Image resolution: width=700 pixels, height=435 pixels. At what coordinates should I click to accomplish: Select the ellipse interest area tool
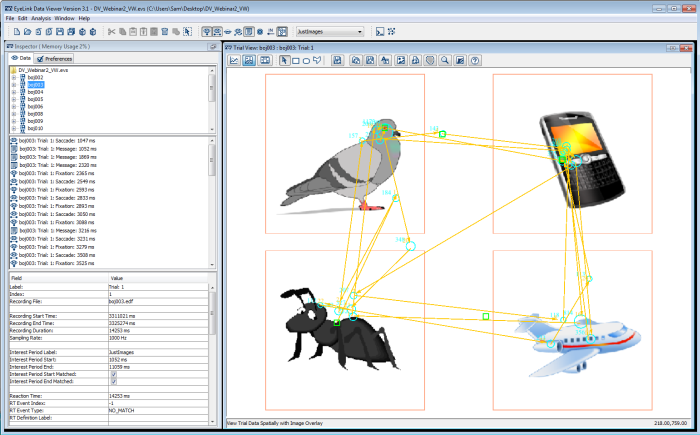point(306,61)
